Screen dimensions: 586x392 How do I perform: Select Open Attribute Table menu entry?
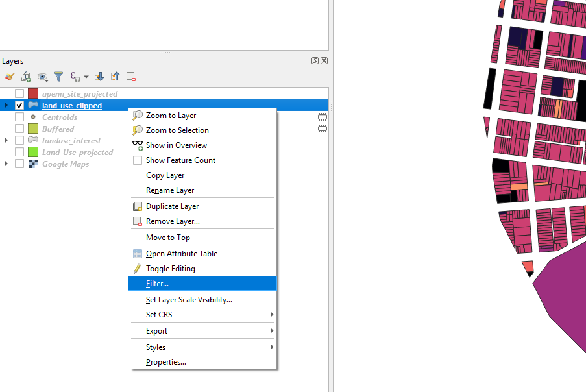pyautogui.click(x=181, y=254)
